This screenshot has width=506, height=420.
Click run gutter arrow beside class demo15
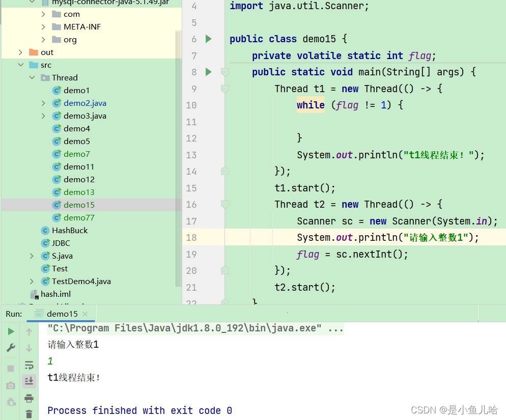click(208, 39)
